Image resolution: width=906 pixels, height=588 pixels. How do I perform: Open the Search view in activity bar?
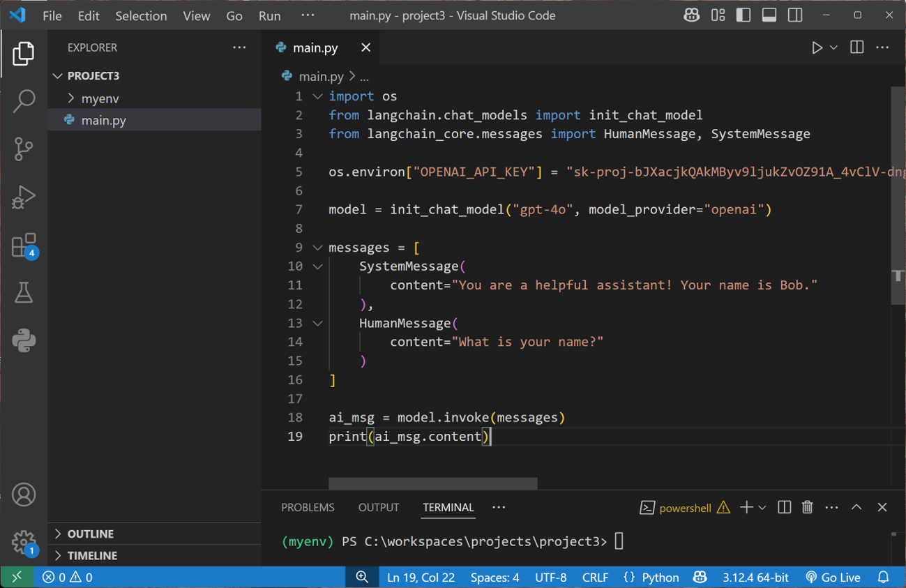coord(23,101)
